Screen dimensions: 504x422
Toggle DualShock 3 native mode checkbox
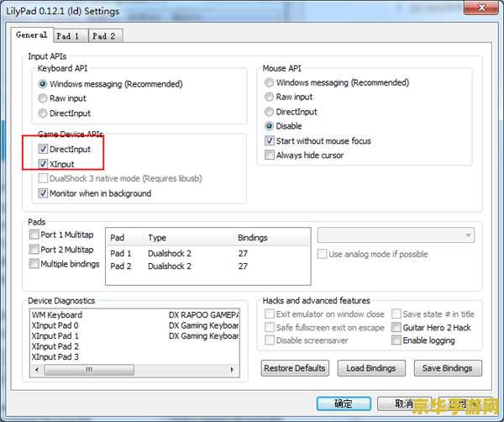click(x=43, y=178)
